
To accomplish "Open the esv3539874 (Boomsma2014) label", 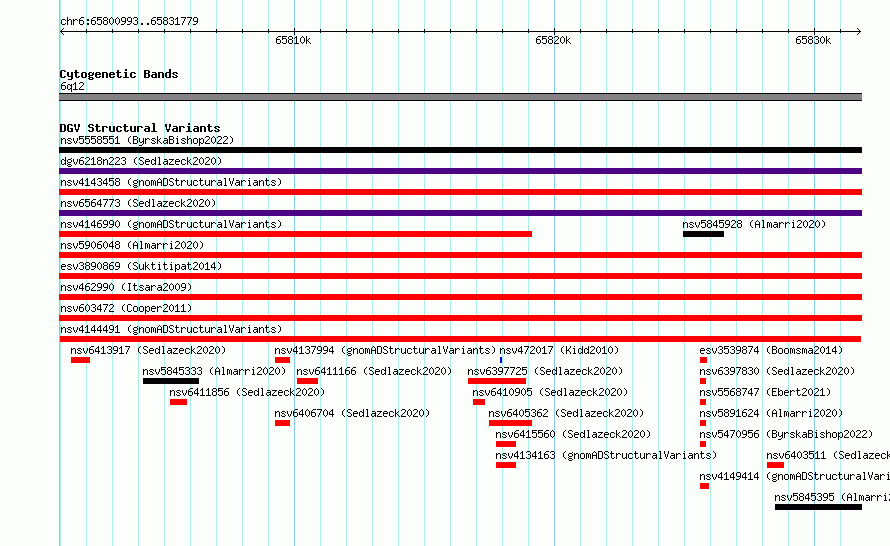I will [x=771, y=350].
